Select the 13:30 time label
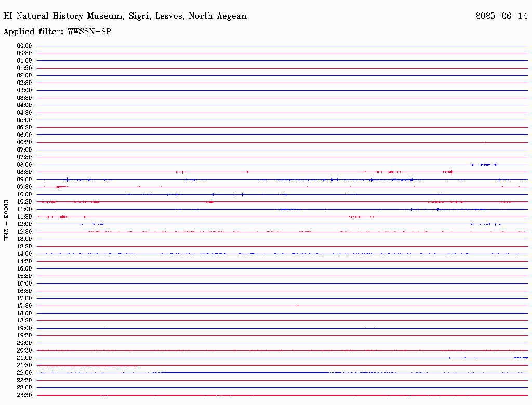The image size is (532, 405). (24, 247)
